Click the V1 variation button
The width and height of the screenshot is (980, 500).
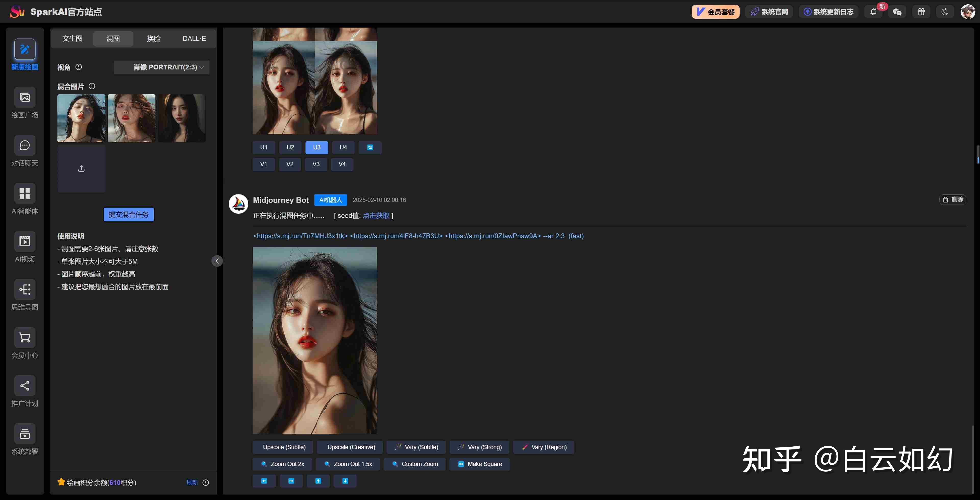264,164
